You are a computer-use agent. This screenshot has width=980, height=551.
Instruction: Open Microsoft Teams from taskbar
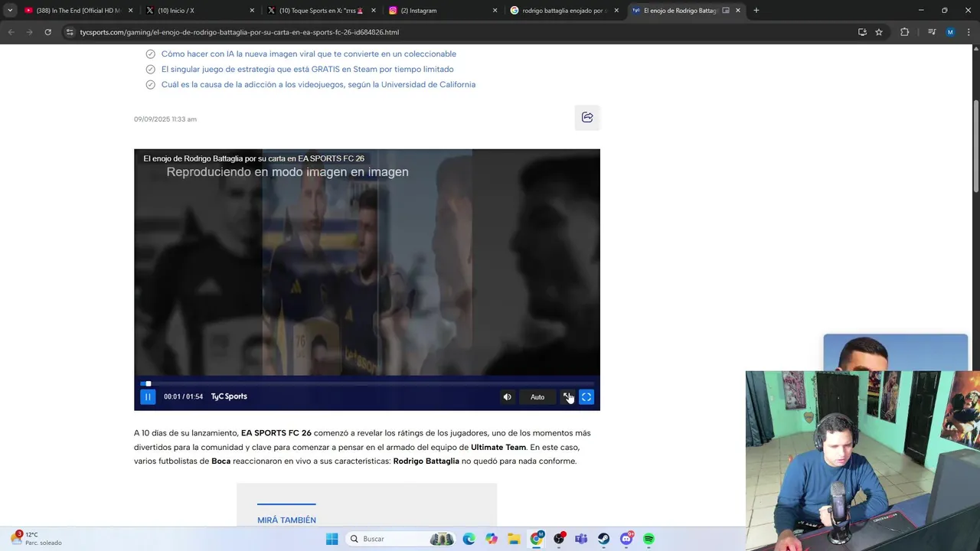tap(581, 539)
